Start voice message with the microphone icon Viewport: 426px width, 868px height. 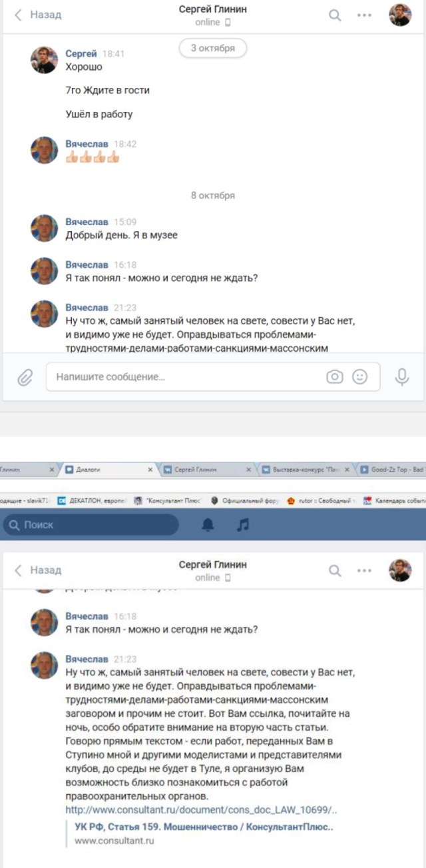click(401, 377)
